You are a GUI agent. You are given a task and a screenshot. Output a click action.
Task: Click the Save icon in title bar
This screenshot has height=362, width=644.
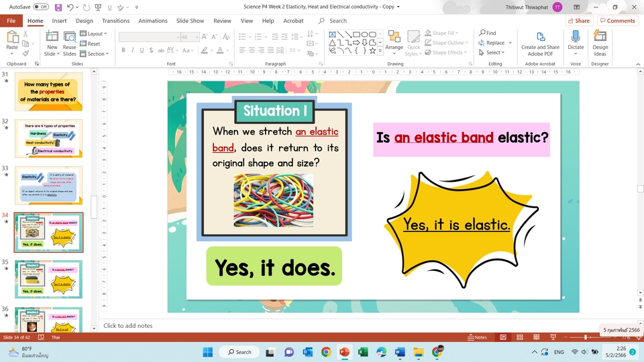click(58, 7)
